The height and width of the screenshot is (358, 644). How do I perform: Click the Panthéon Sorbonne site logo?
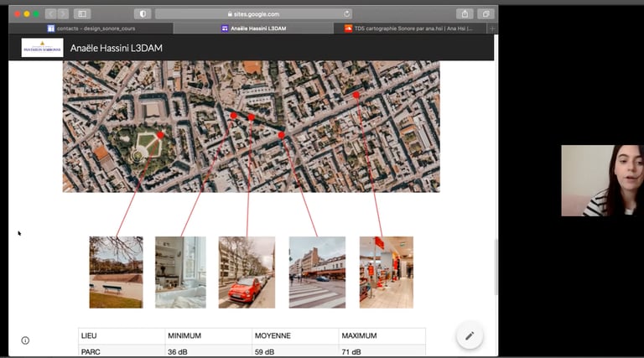[42, 48]
